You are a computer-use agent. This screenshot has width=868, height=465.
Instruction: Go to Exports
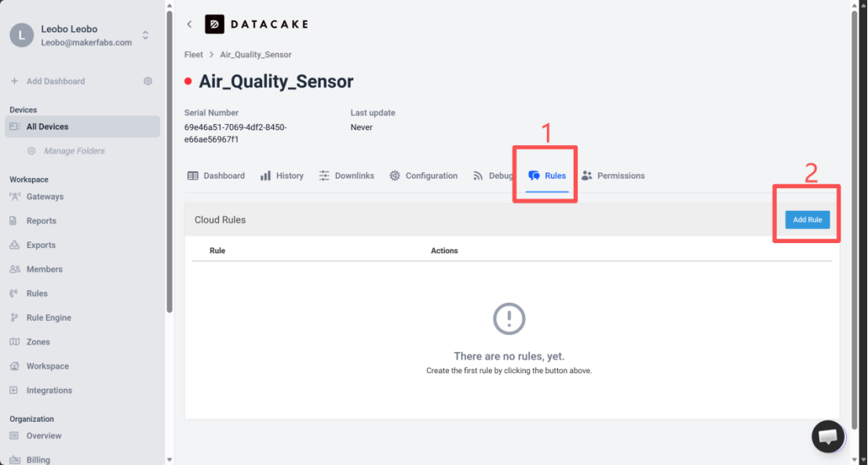tap(41, 245)
